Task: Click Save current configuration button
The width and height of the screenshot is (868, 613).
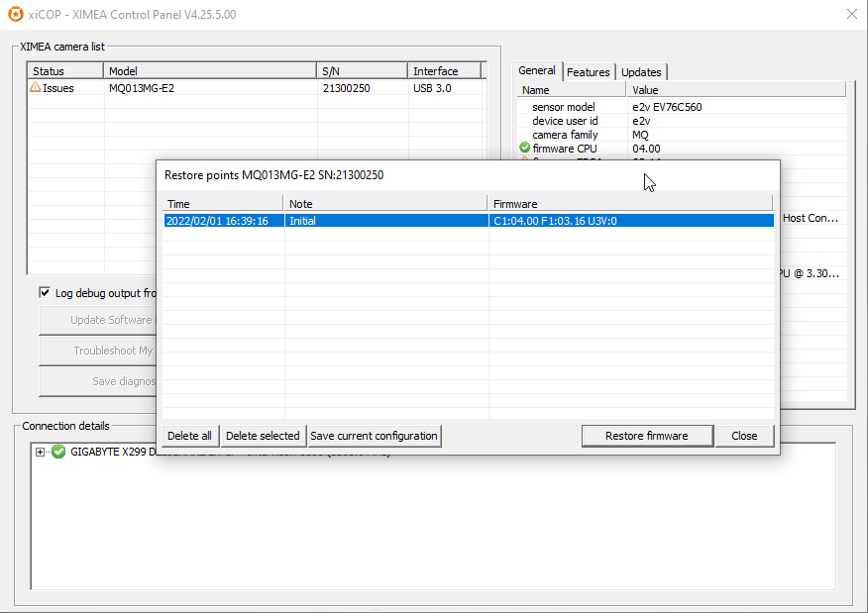Action: 375,436
